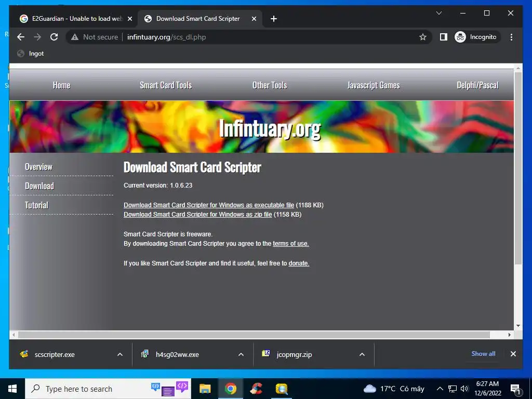The width and height of the screenshot is (532, 399).
Task: Close the Download Smart Card Scripter tab
Action: tap(254, 19)
